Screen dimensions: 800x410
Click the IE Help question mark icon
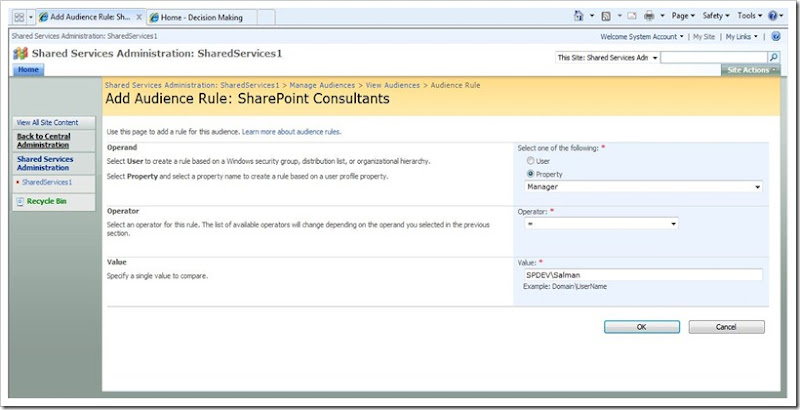click(773, 16)
